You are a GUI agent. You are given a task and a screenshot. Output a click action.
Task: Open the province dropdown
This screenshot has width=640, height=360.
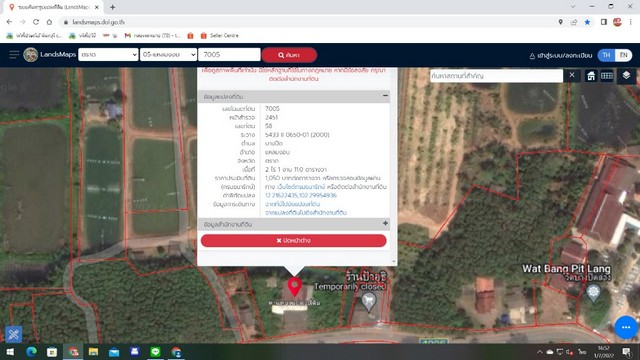(x=108, y=55)
